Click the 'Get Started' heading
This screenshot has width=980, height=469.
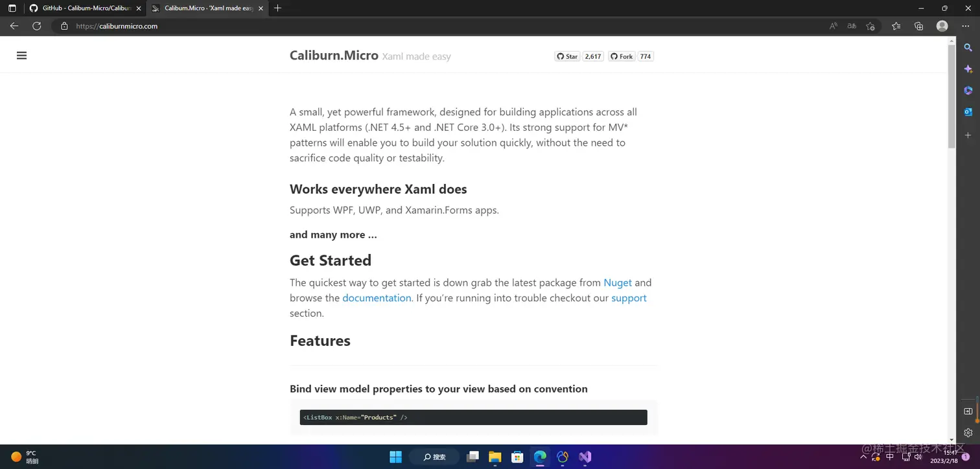(331, 260)
